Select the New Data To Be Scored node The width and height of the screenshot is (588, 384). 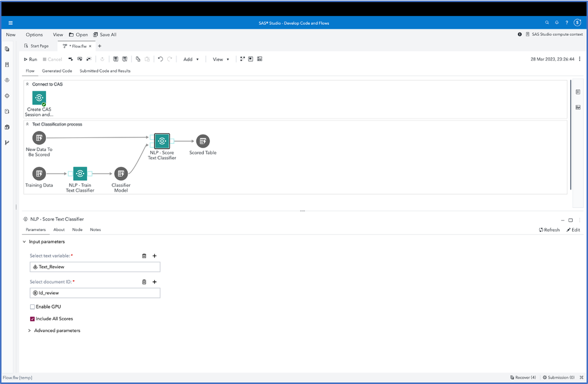click(x=39, y=138)
